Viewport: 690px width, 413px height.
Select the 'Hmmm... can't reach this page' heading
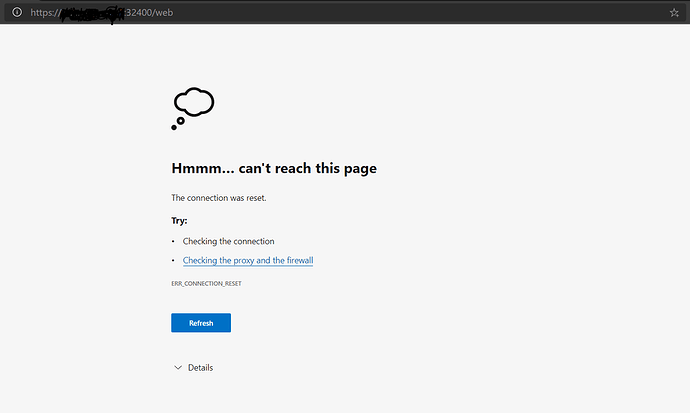pyautogui.click(x=274, y=168)
